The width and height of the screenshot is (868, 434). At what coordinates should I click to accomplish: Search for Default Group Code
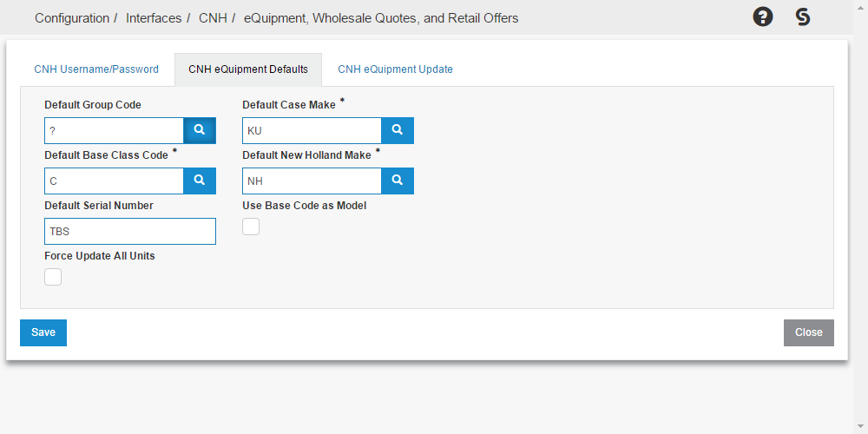coord(199,130)
